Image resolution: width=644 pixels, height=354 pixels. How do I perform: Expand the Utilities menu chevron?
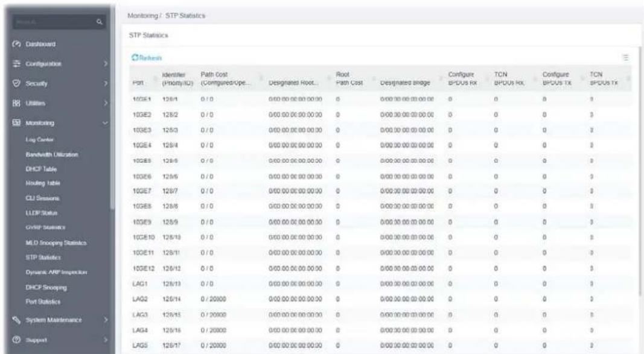point(105,103)
